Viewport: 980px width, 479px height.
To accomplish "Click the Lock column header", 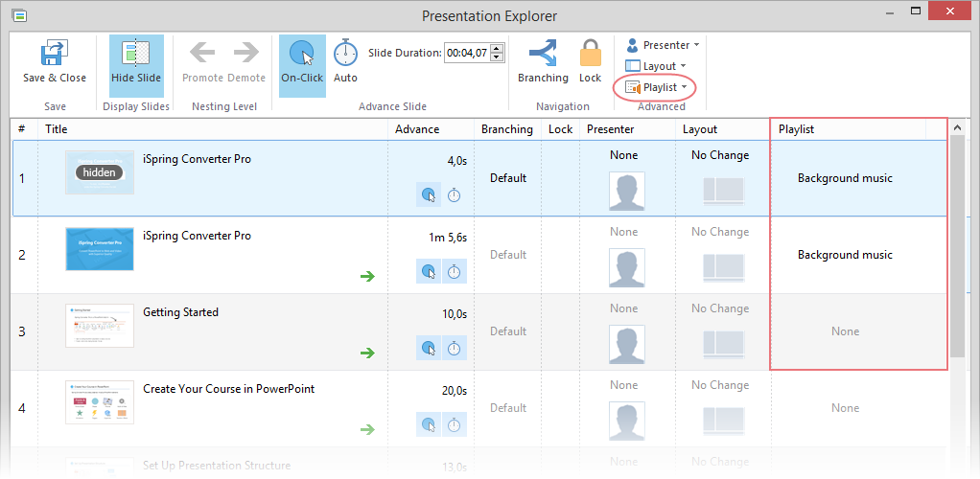I will point(560,129).
